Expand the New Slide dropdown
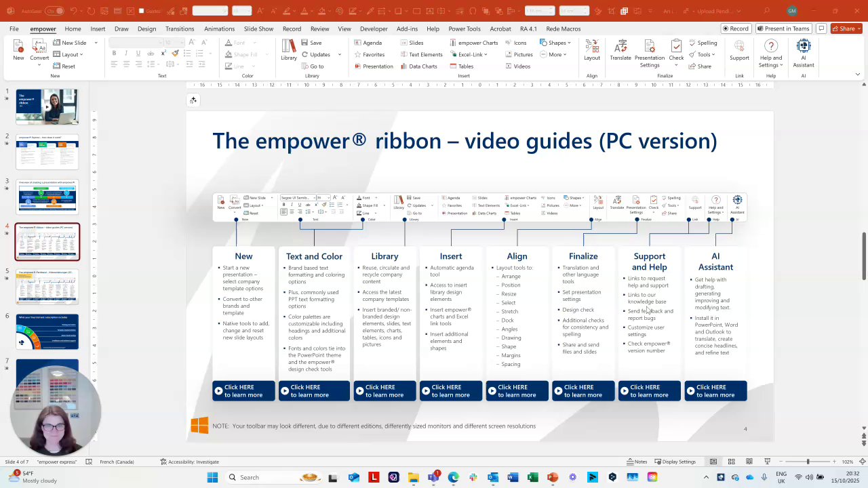The image size is (868, 488). pos(96,43)
